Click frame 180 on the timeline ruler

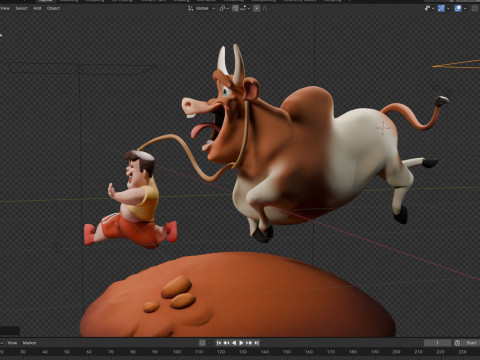[353, 352]
